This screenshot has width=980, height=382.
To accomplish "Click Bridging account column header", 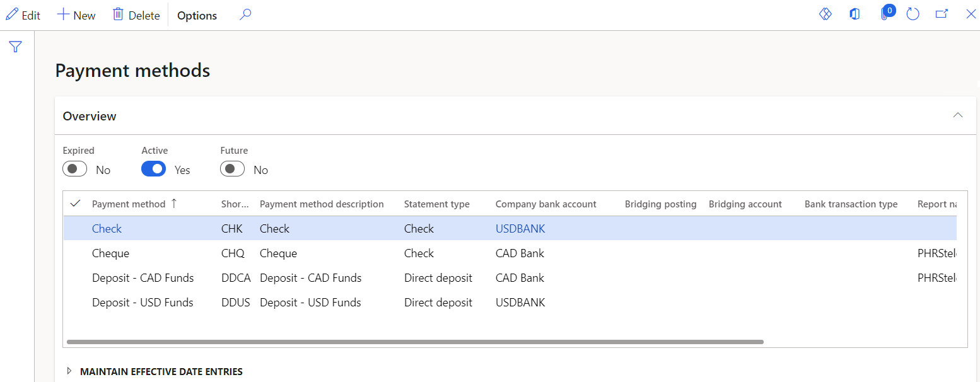I will coord(745,204).
